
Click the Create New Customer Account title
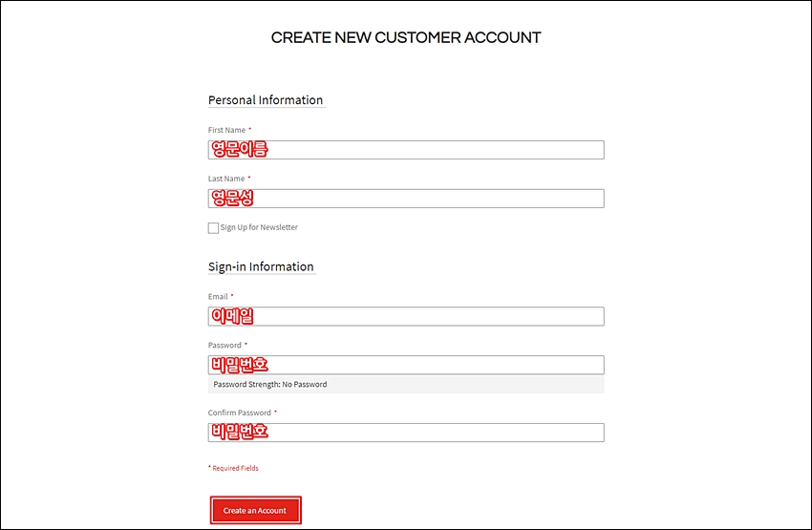coord(406,38)
